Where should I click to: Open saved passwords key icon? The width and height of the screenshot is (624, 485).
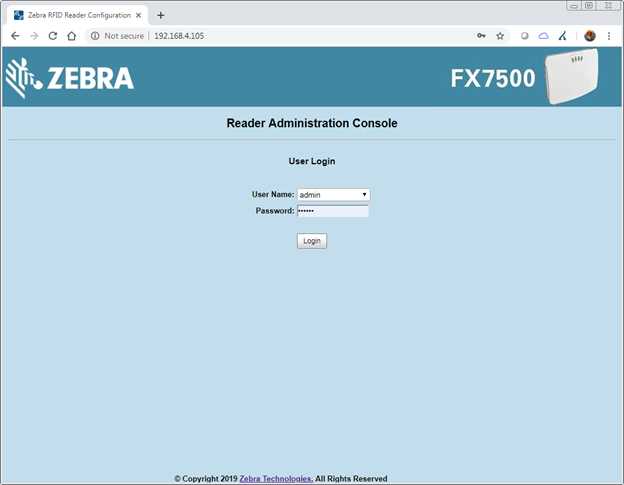click(481, 36)
